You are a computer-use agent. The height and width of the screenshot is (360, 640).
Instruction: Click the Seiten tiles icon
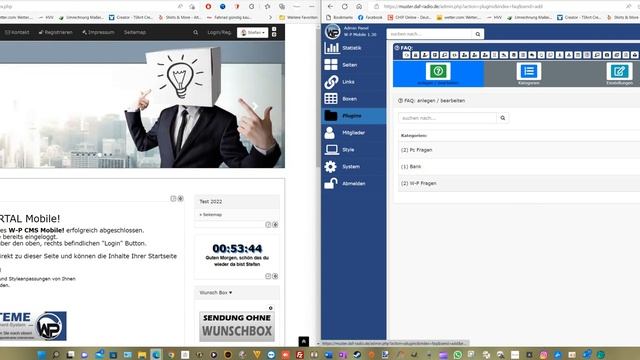(x=331, y=64)
